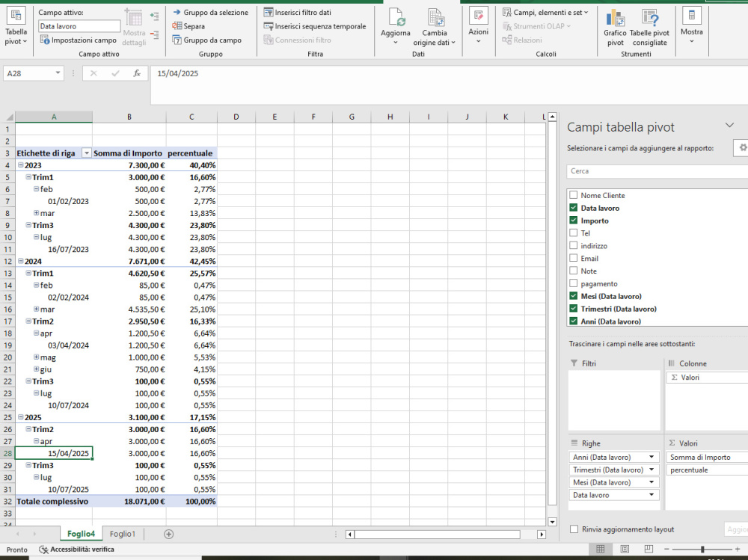Click the Separa ungroup command

(x=188, y=26)
